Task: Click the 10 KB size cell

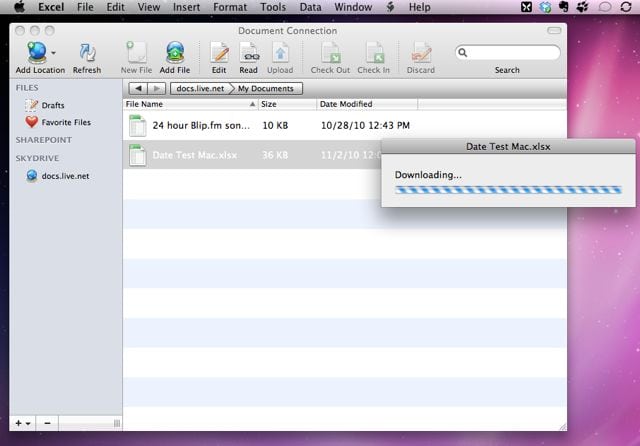Action: coord(275,126)
